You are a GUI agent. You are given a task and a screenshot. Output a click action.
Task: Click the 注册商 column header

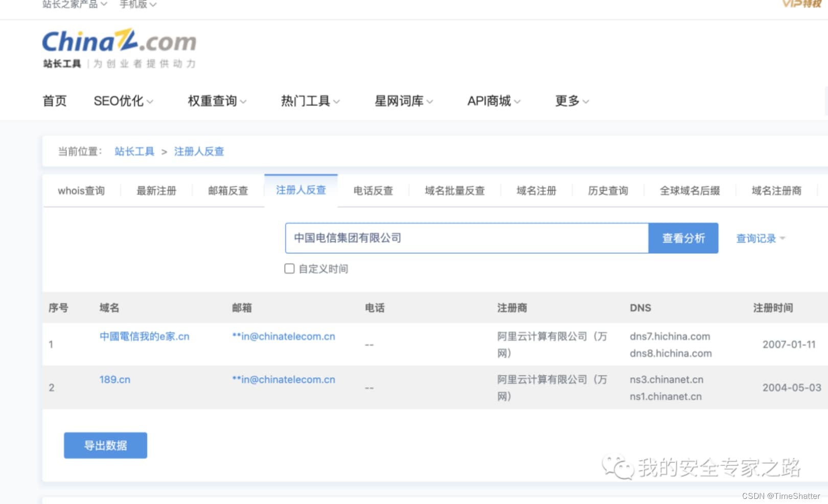tap(512, 308)
